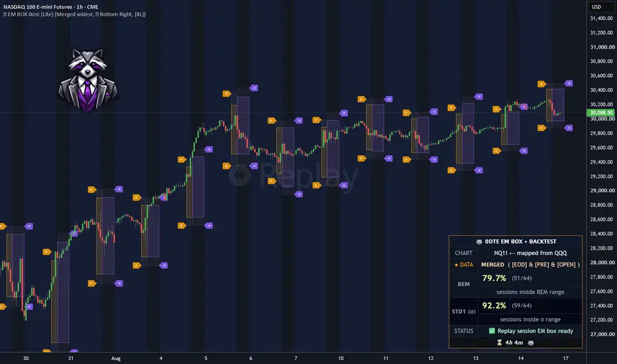Click the raccoon mascot logo on chart
This screenshot has width=617, height=364.
(88, 80)
